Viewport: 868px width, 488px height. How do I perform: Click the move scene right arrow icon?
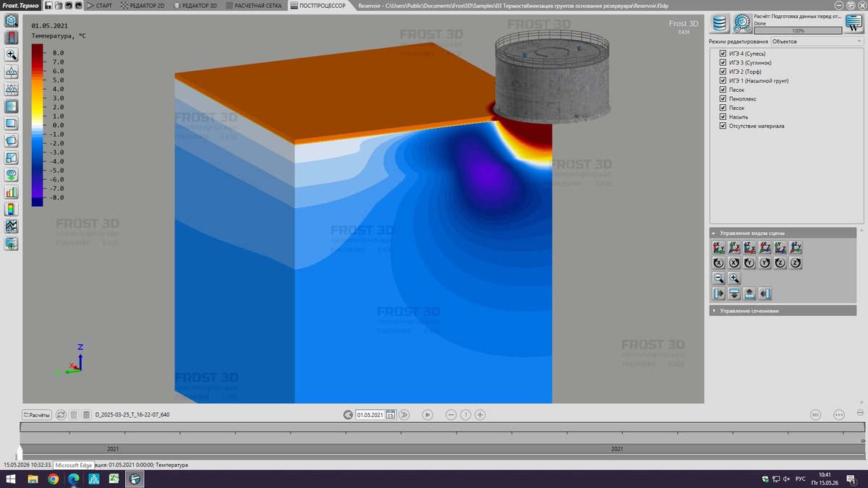click(x=719, y=294)
